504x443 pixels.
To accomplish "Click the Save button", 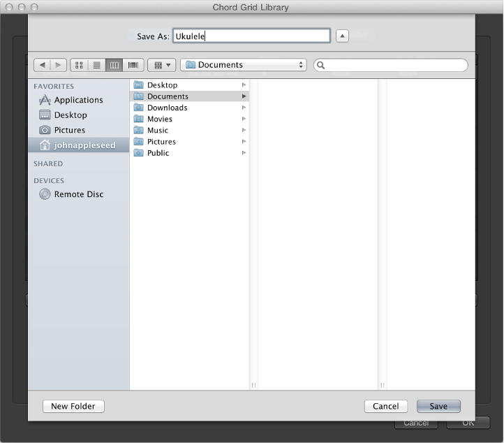I will (438, 407).
